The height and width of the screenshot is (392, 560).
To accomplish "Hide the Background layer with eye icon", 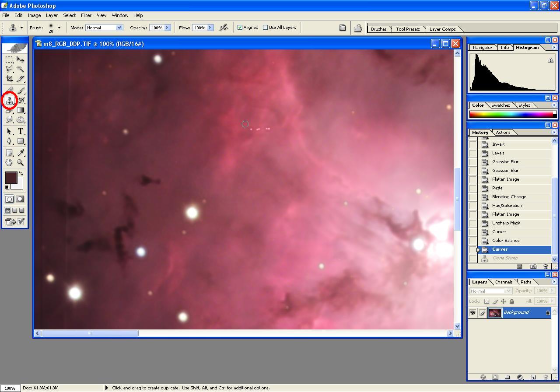I will pos(472,312).
